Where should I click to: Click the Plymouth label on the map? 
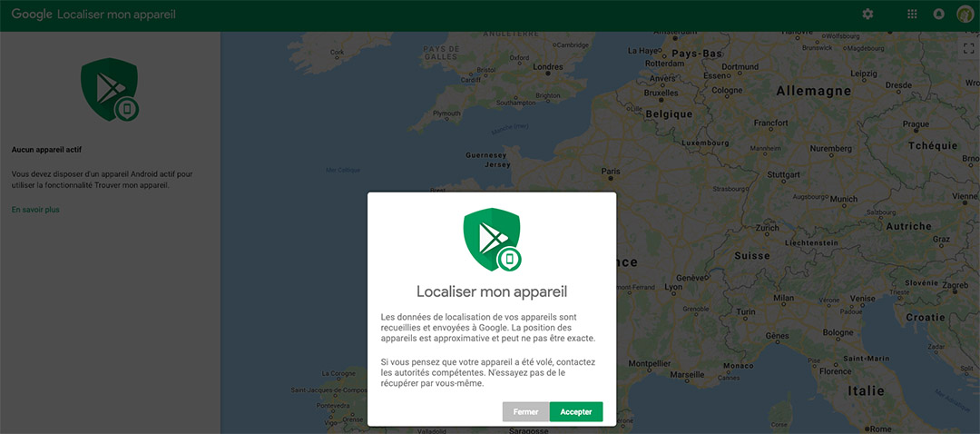pos(446,113)
